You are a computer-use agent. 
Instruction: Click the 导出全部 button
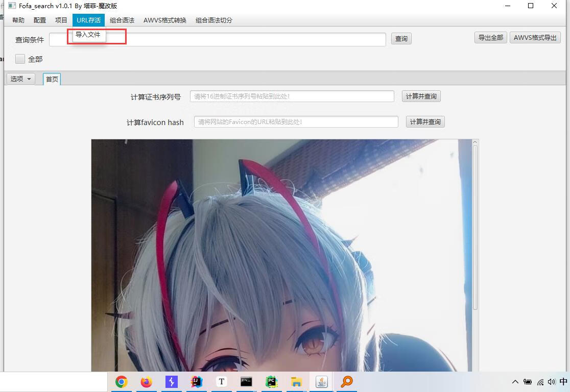click(490, 38)
